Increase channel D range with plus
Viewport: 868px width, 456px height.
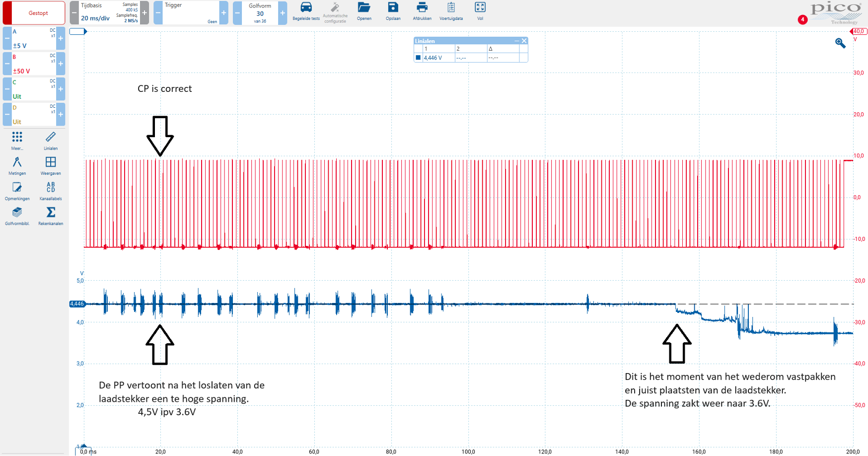[61, 114]
